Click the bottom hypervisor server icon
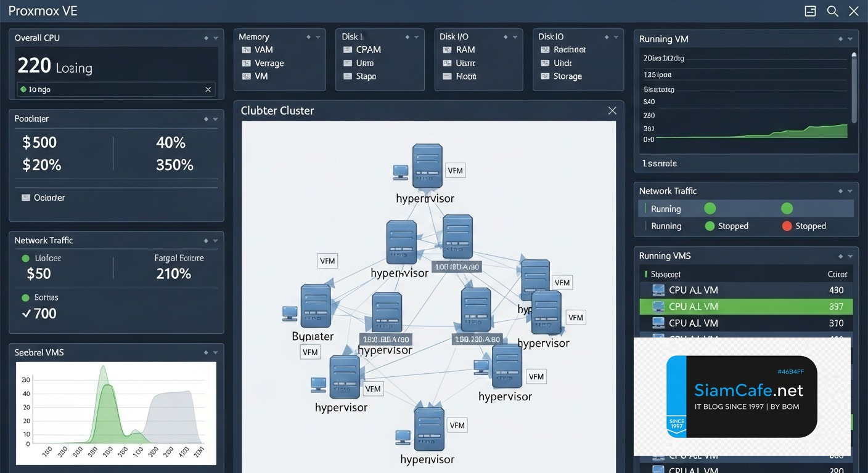The height and width of the screenshot is (473, 868). [429, 427]
